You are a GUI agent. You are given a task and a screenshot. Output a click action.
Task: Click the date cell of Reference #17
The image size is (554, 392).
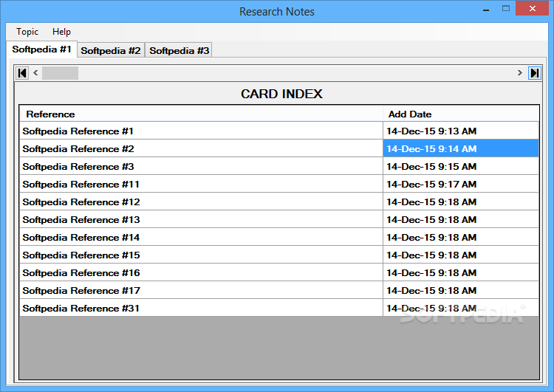461,290
